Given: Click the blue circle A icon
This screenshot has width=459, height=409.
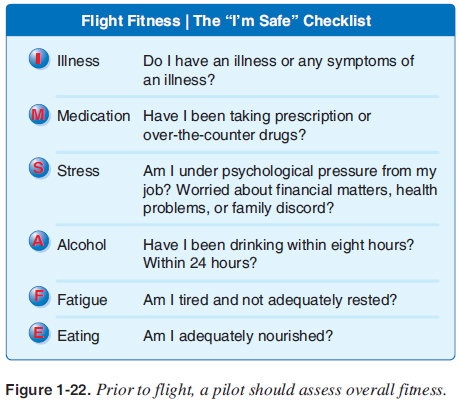Looking at the screenshot, I should 39,241.
